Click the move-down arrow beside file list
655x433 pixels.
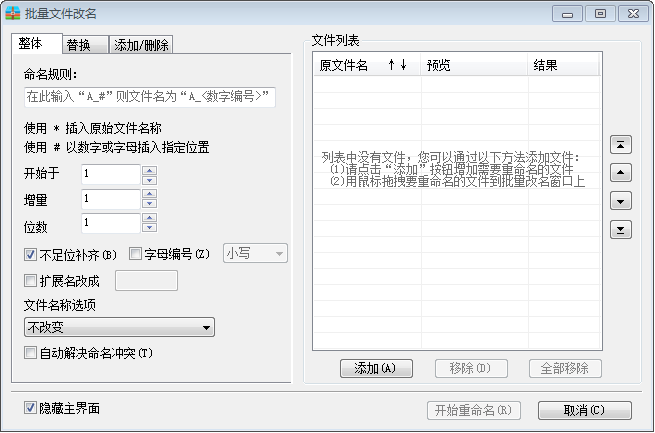pos(621,201)
